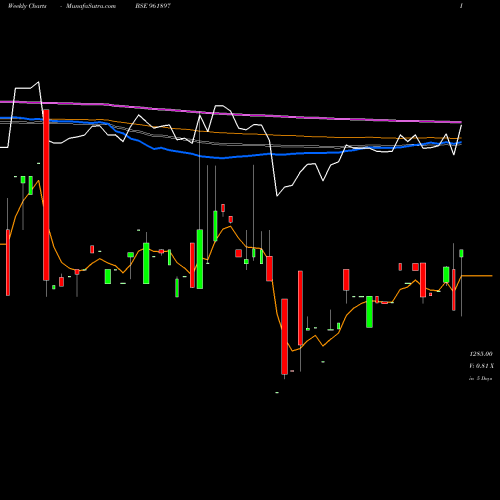
Task: Click the "Weekly Charts" title text
Action: pos(27,6)
